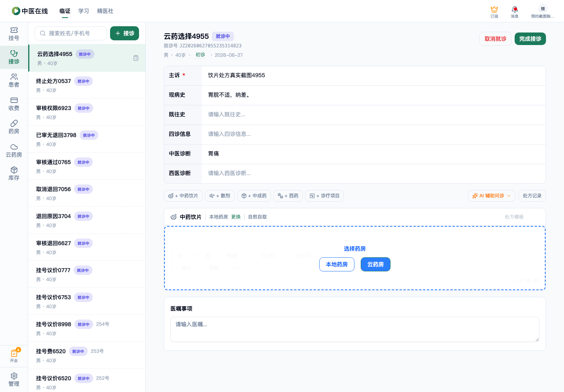Switch to 精医社 top tab
The height and width of the screenshot is (392, 564).
click(105, 11)
